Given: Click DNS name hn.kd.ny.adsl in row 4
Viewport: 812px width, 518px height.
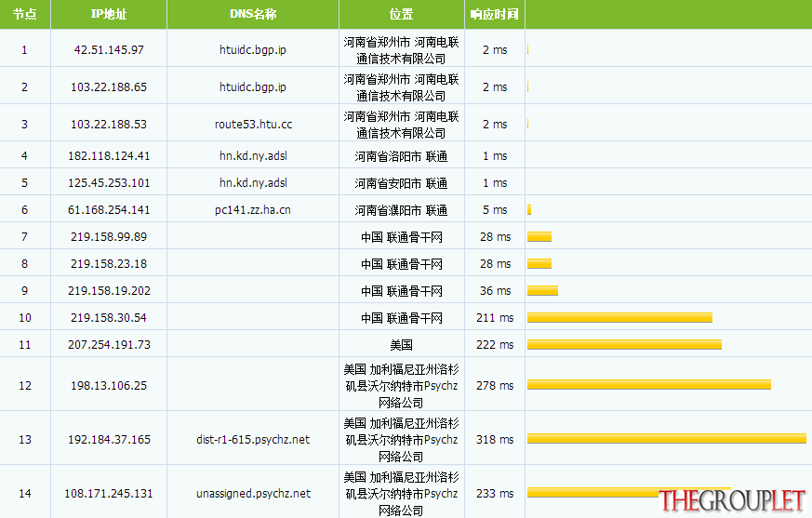Looking at the screenshot, I should 253,156.
